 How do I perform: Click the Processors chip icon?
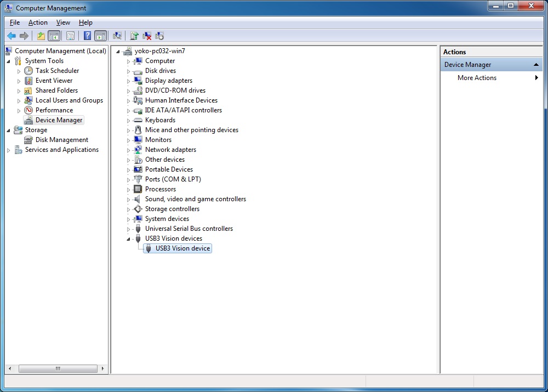(139, 189)
